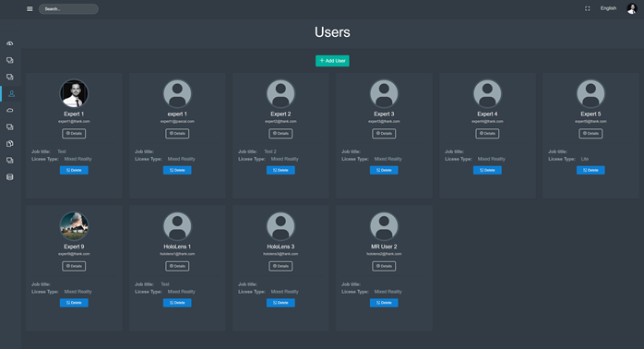Open the cloud icon in sidebar

pyautogui.click(x=10, y=110)
